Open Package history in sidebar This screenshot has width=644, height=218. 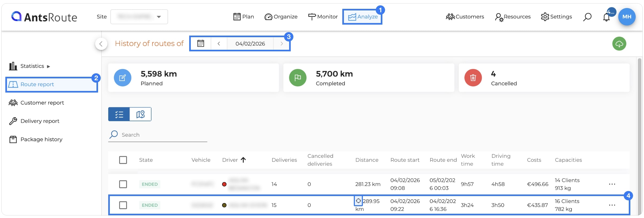36,139
